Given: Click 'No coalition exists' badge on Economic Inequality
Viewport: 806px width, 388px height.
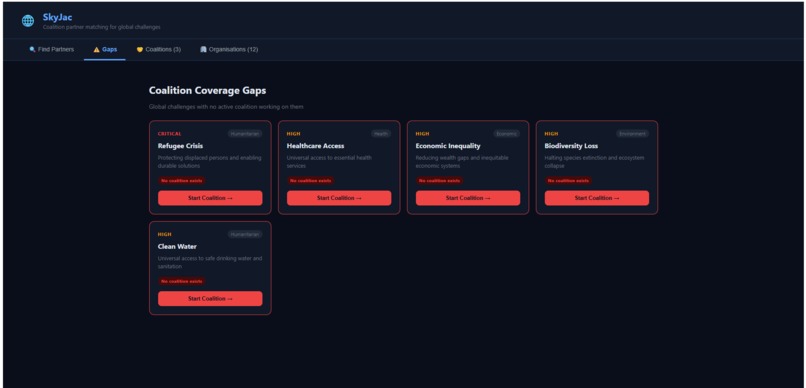Looking at the screenshot, I should [439, 181].
